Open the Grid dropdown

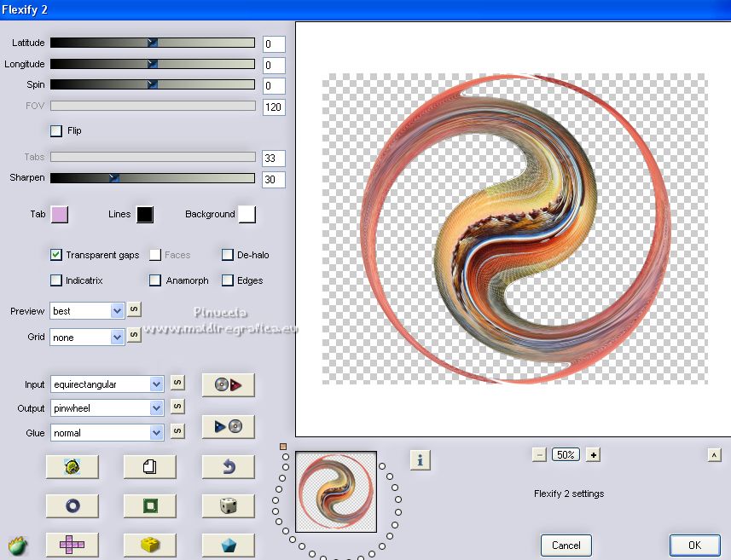point(87,338)
